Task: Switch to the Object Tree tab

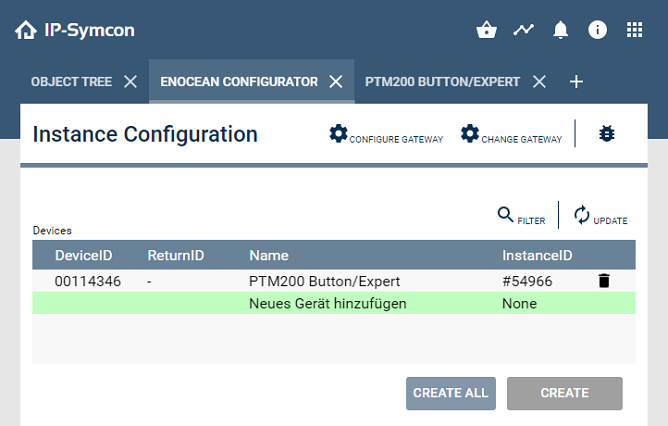Action: (x=71, y=82)
